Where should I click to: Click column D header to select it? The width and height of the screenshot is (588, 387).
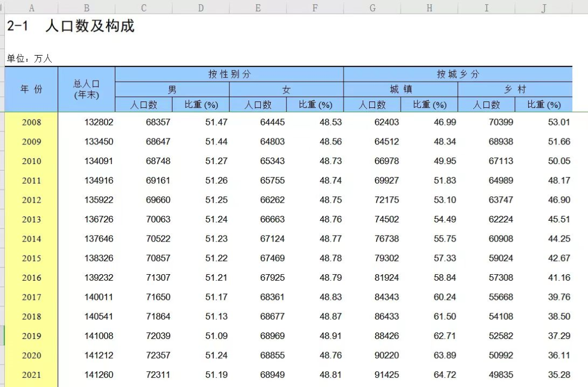(x=201, y=8)
